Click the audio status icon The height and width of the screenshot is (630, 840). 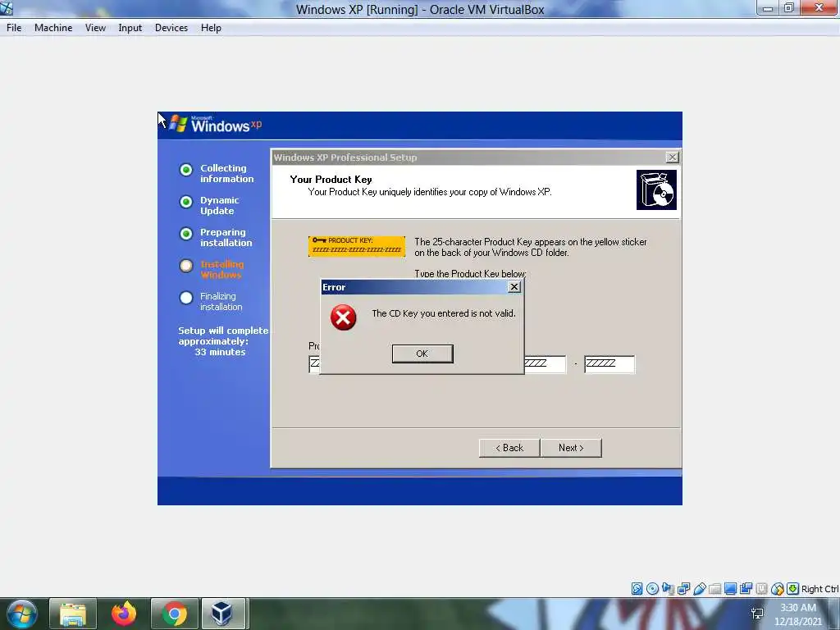point(668,589)
